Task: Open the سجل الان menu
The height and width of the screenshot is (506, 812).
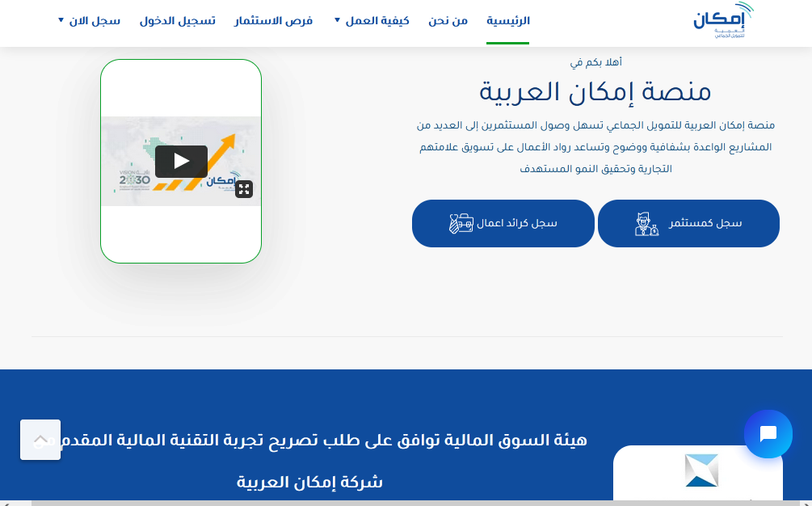Action: pos(95,21)
